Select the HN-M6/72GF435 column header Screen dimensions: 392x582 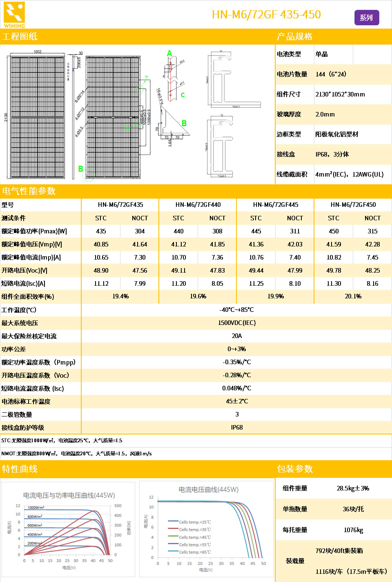tap(120, 205)
